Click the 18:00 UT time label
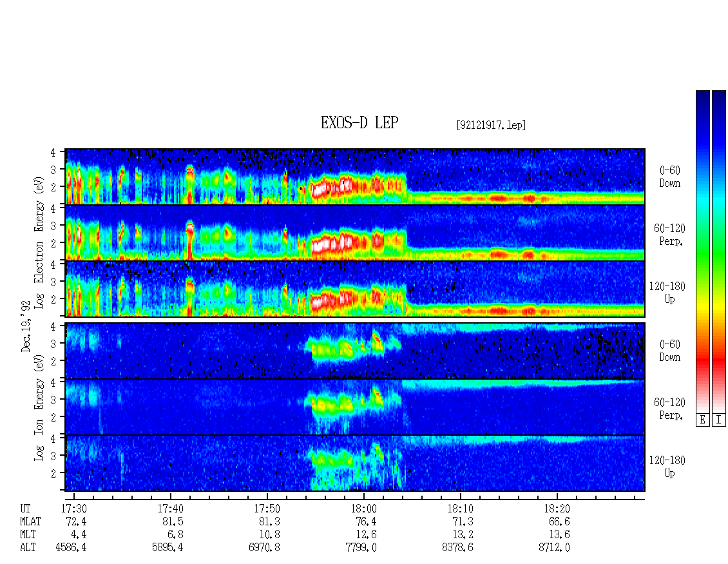The height and width of the screenshot is (564, 728). [363, 509]
